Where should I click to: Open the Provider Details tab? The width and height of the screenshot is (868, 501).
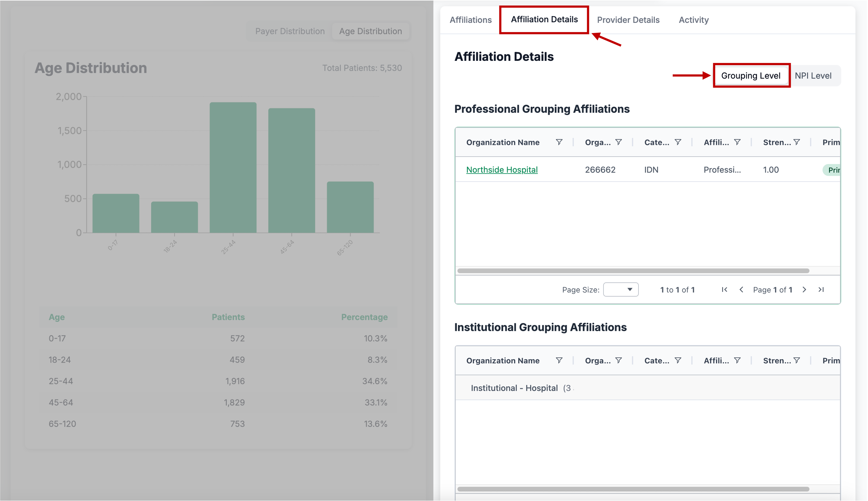[628, 20]
